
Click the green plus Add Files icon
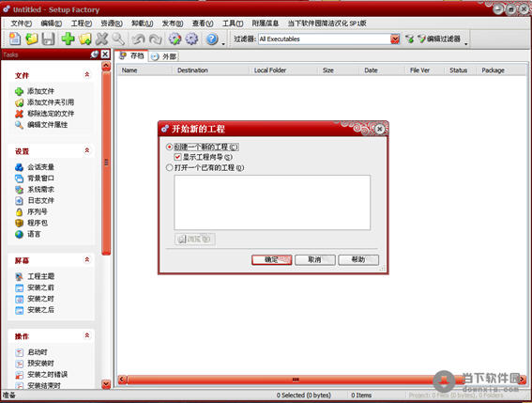[x=68, y=39]
